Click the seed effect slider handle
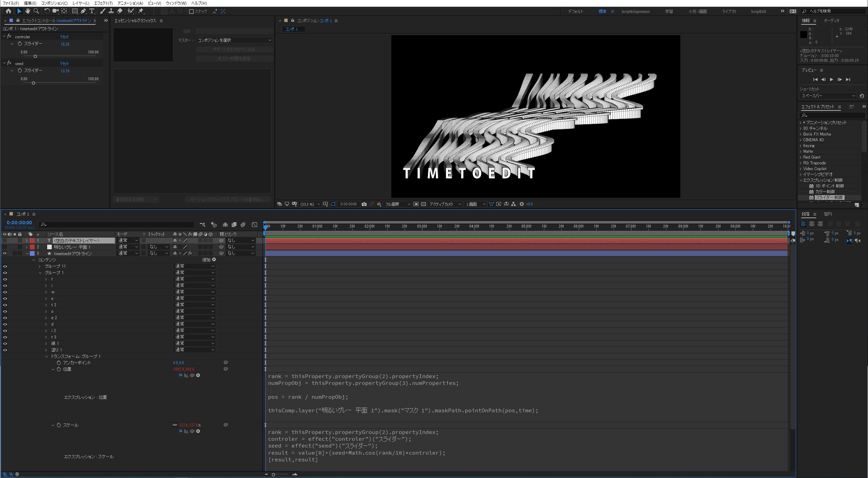This screenshot has height=478, width=868. pos(33,83)
